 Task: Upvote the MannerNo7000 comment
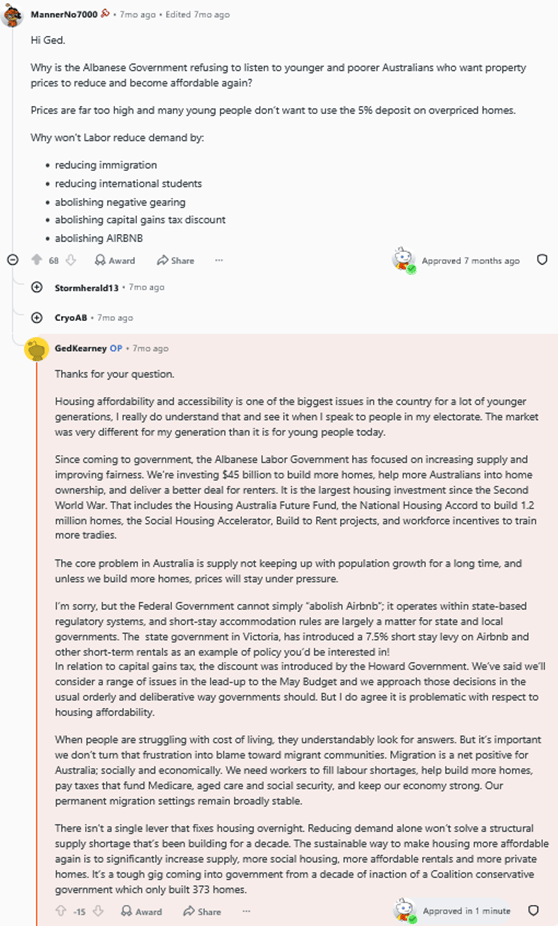coord(37,260)
